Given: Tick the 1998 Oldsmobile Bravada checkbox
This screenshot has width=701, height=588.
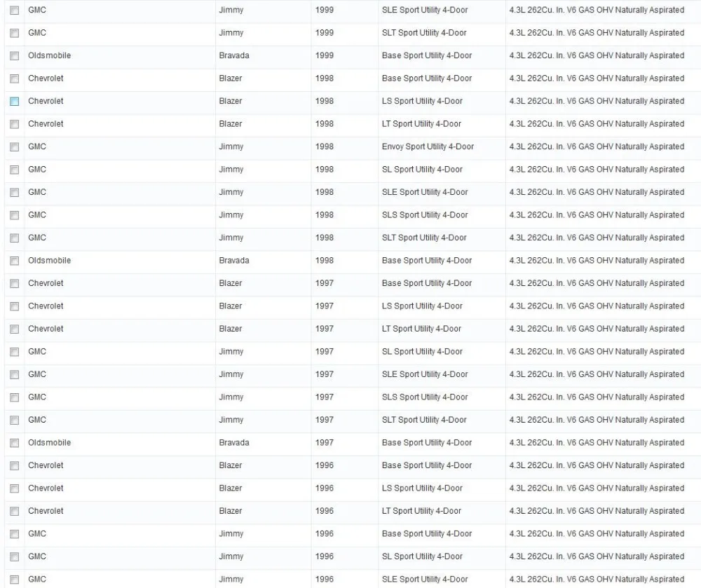Looking at the screenshot, I should coord(14,261).
